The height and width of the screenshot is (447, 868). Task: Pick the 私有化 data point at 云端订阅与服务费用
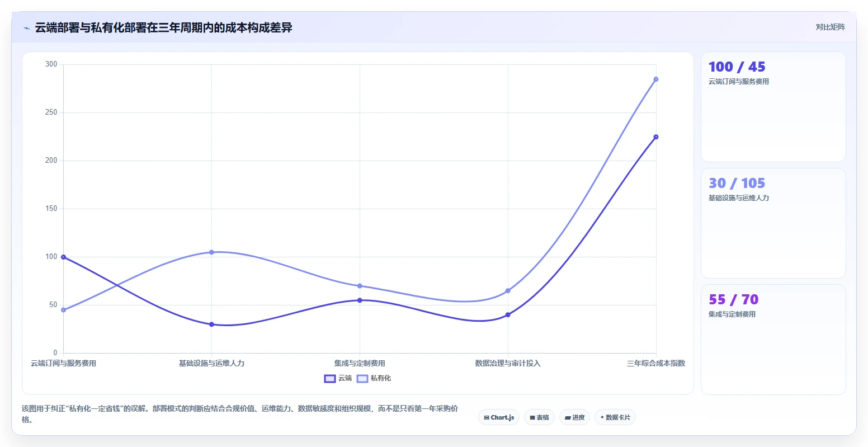(63, 310)
